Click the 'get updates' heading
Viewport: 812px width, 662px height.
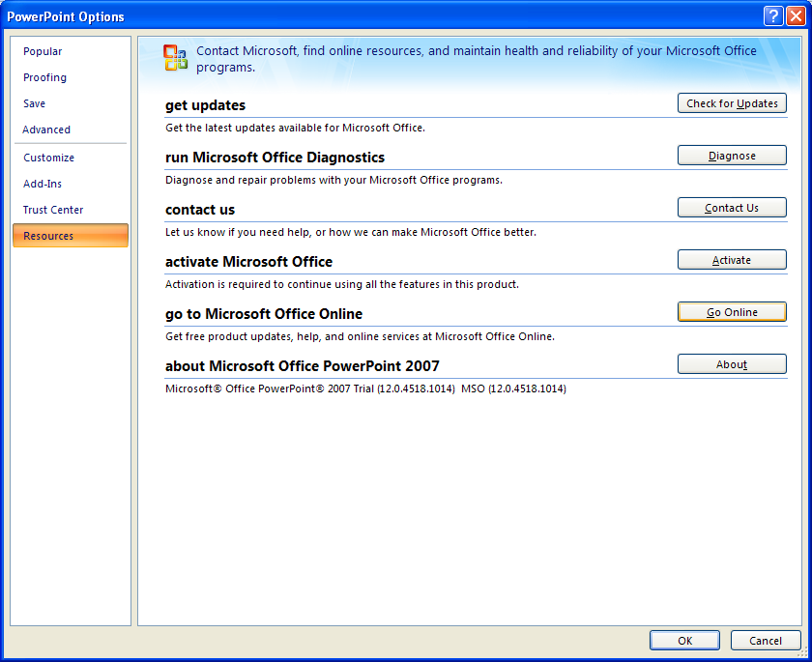coord(205,105)
